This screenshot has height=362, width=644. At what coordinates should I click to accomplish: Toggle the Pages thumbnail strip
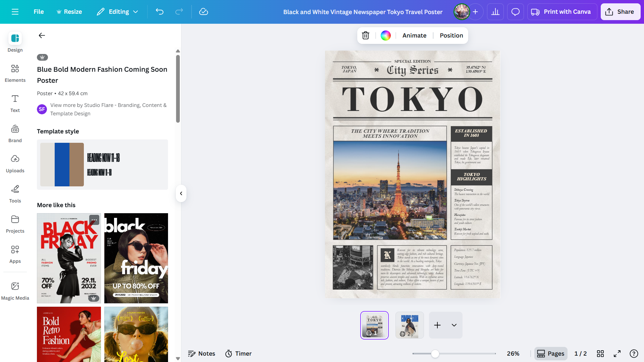551,354
